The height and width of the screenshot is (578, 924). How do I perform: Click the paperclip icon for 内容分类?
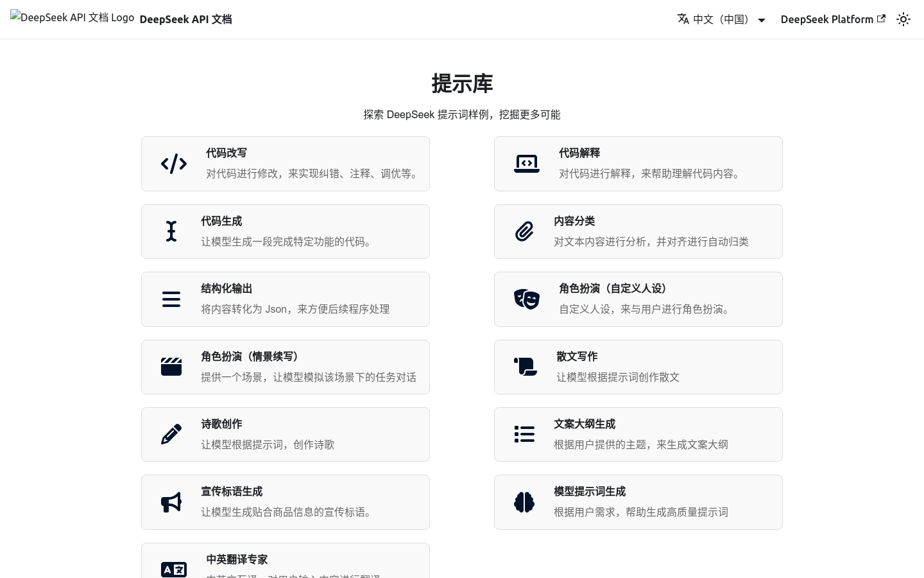click(x=524, y=231)
